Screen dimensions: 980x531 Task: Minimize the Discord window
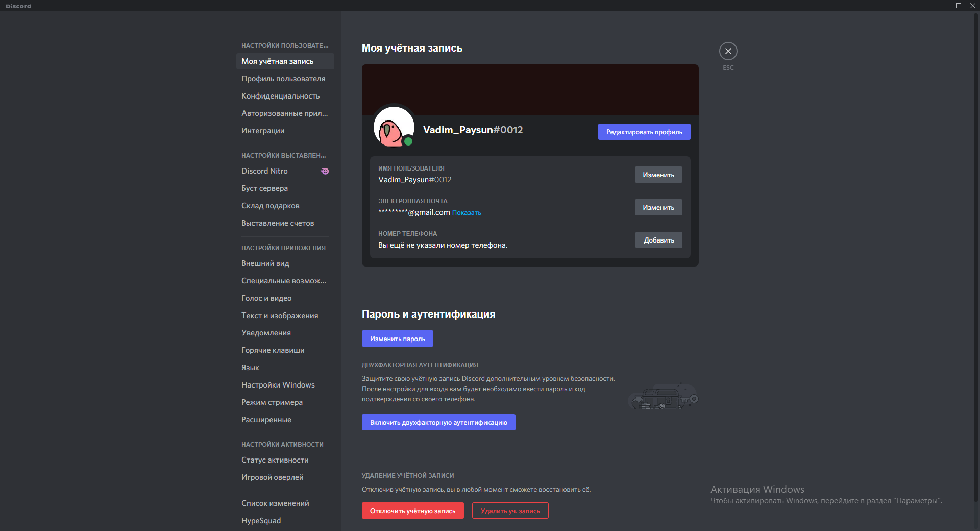[944, 6]
